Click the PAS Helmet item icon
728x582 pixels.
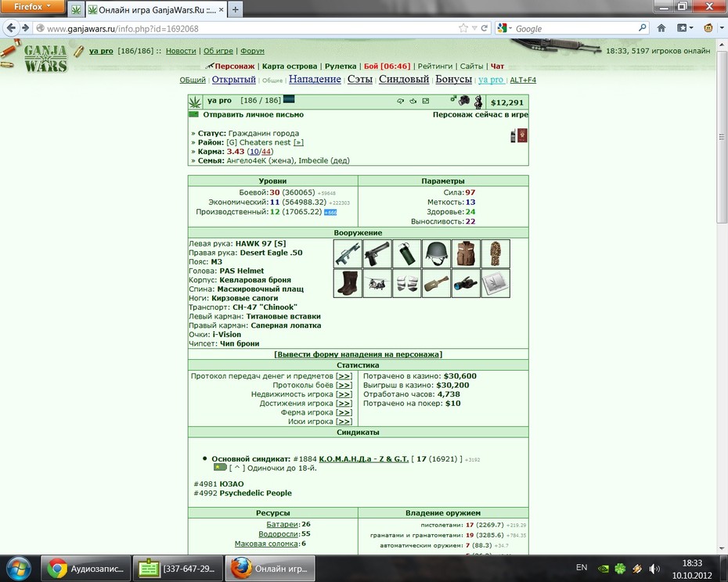tap(437, 254)
